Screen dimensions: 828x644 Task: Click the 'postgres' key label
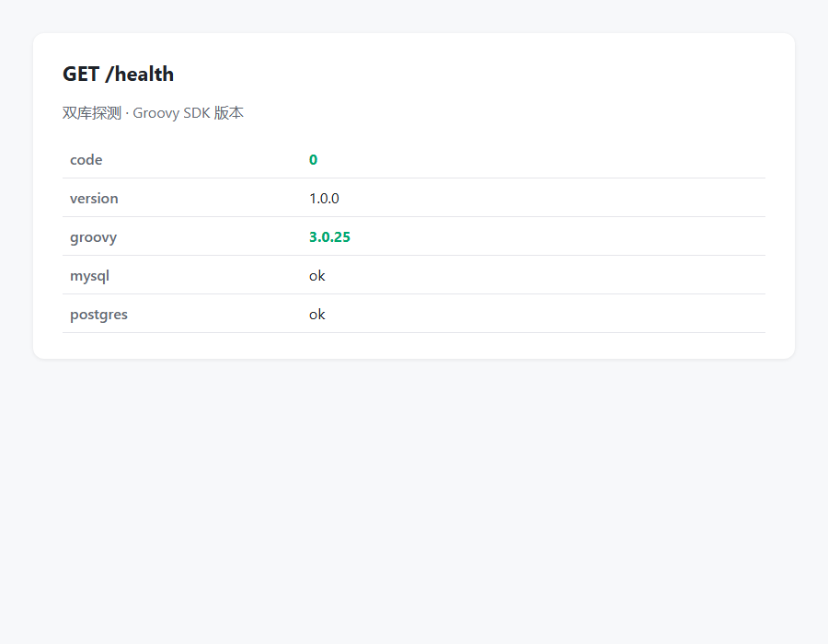98,315
